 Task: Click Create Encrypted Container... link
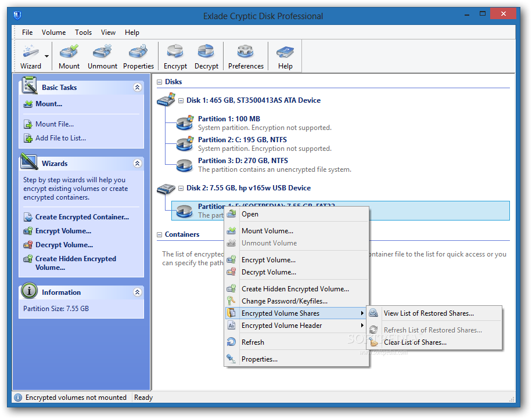(x=82, y=217)
